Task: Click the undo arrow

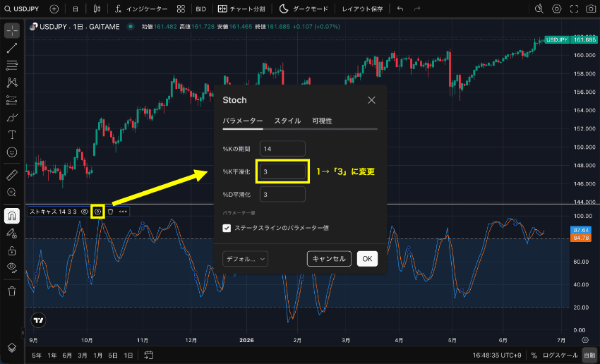Action: 400,8
